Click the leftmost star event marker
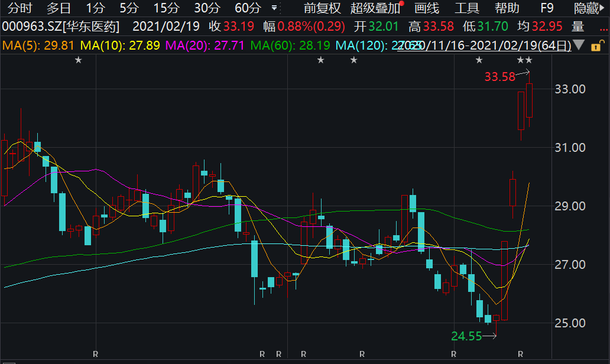This screenshot has width=610, height=364. [78, 60]
